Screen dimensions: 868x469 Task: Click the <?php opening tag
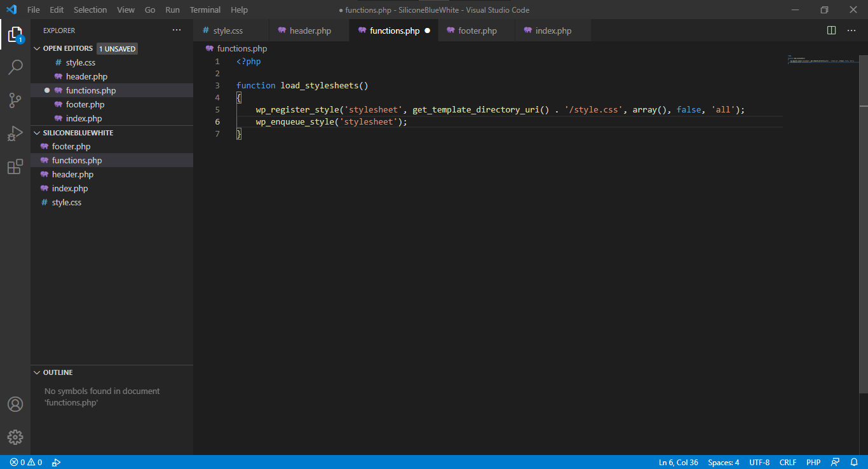coord(248,61)
